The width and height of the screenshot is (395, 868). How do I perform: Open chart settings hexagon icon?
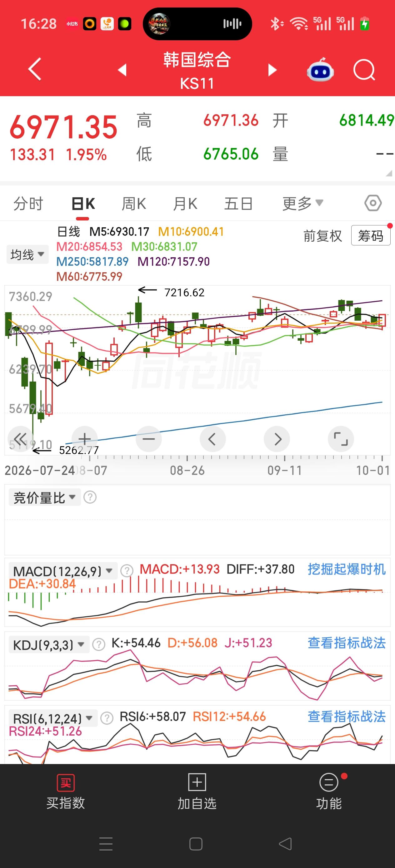point(373,203)
